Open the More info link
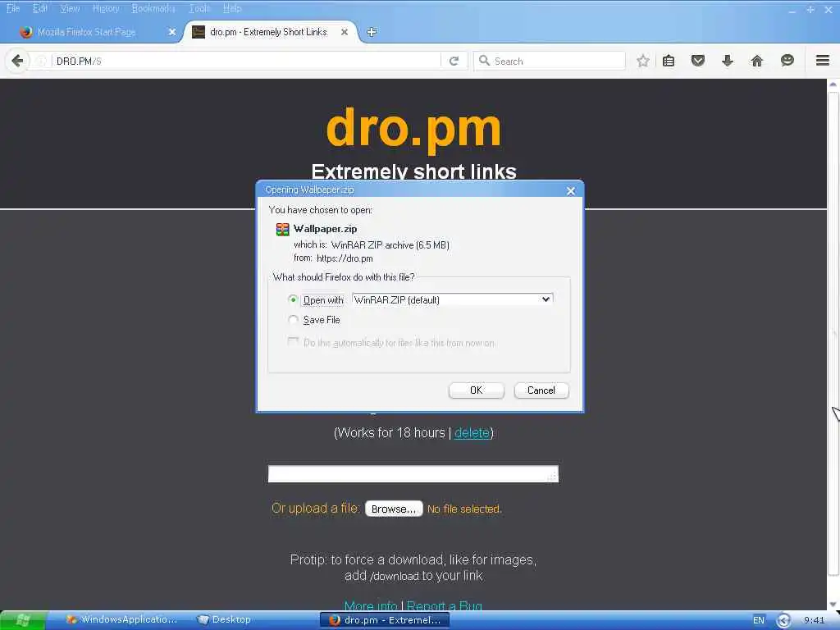The image size is (840, 630). click(x=371, y=606)
